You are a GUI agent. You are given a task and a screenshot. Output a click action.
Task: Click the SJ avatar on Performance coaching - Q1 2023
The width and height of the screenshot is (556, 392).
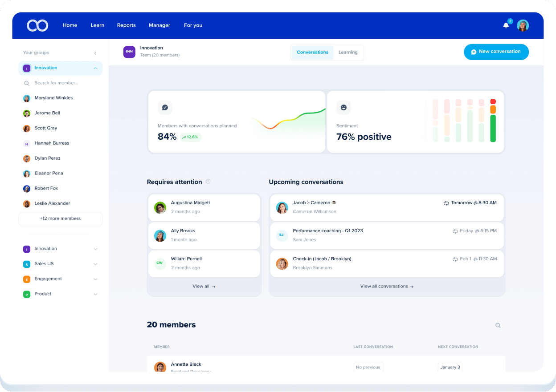click(x=282, y=235)
